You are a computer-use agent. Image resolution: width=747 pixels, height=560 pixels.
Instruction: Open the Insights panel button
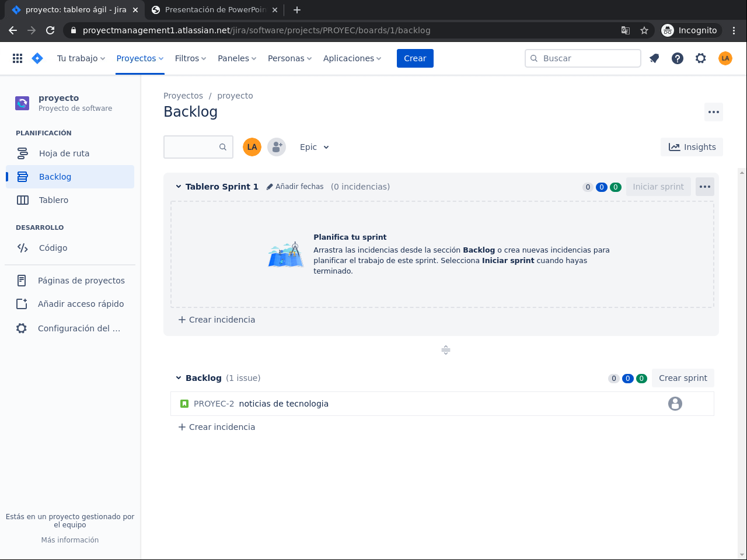point(692,147)
